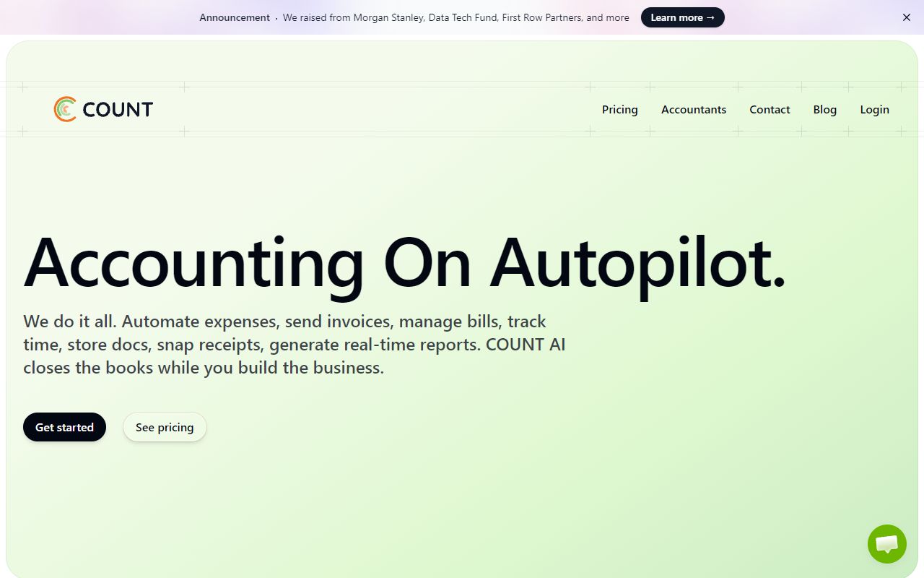Click the Announcement label text
Screen dimensions: 924x578
(x=235, y=17)
